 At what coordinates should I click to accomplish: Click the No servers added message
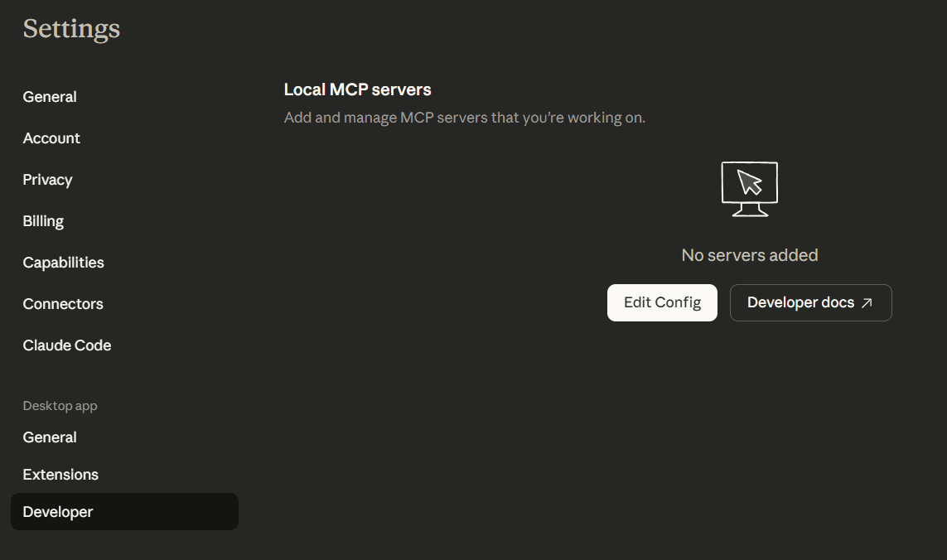pos(749,255)
